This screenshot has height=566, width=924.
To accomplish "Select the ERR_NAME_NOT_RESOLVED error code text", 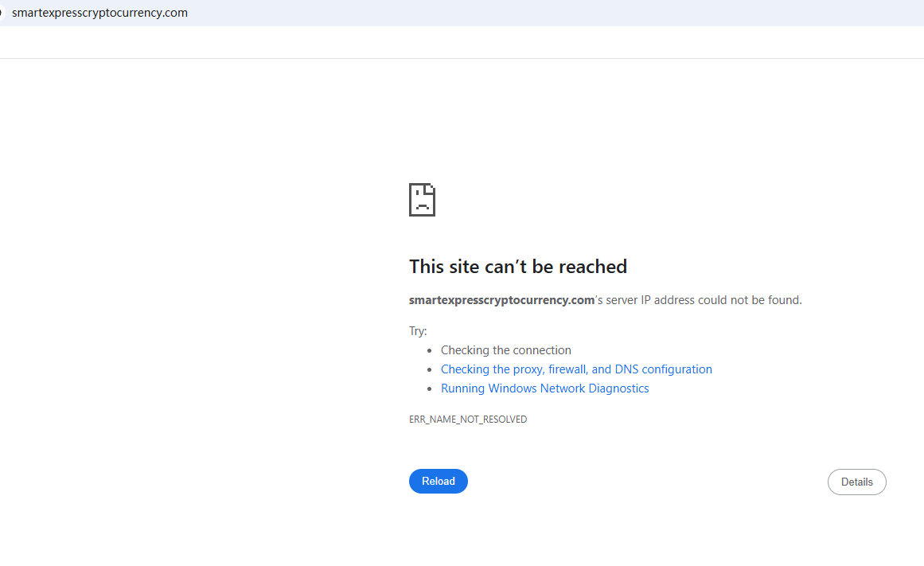I will pyautogui.click(x=468, y=420).
